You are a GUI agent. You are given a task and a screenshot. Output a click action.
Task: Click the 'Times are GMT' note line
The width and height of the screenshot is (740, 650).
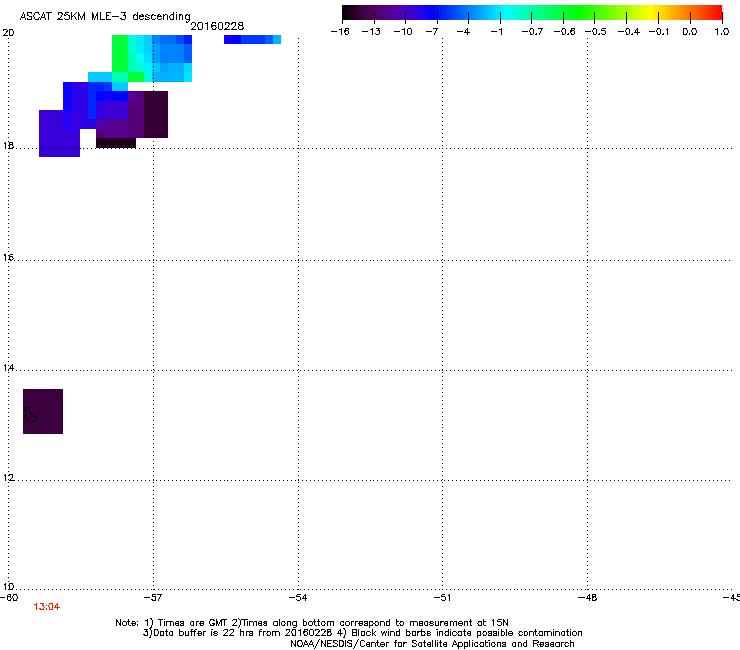[x=312, y=623]
